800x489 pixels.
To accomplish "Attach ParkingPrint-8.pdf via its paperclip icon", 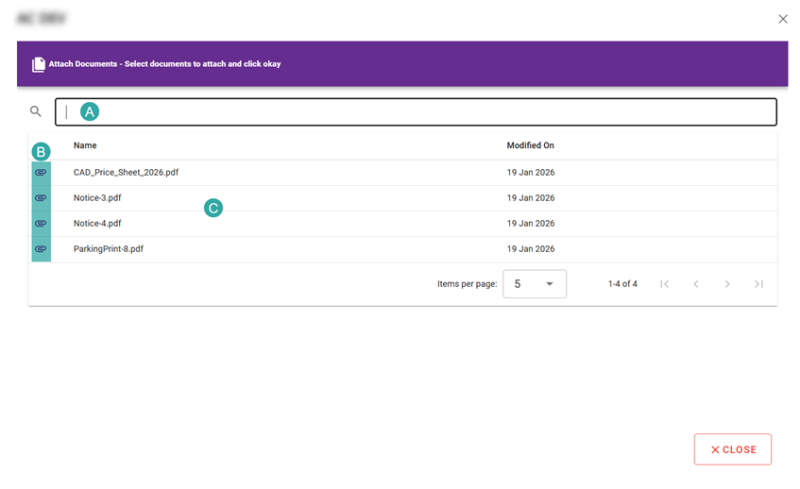I will (41, 249).
